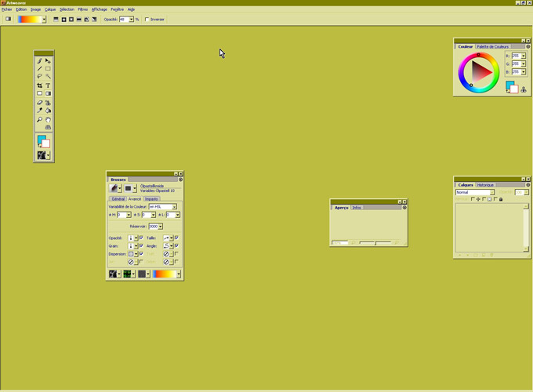Open the Filtres menu

[82, 9]
